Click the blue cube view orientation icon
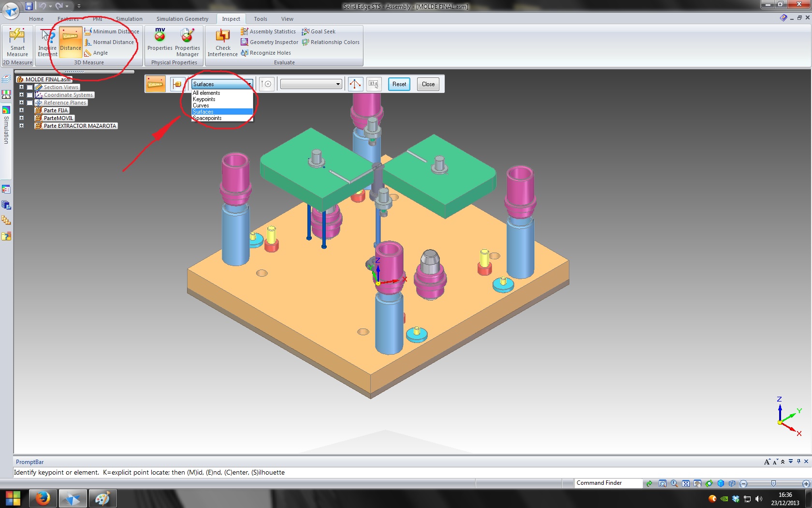This screenshot has width=812, height=508. [721, 483]
